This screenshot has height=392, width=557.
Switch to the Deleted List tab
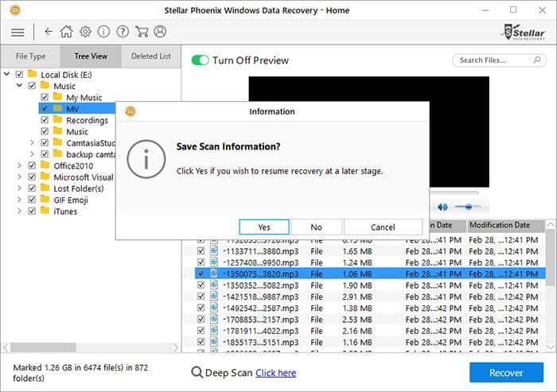coord(151,56)
